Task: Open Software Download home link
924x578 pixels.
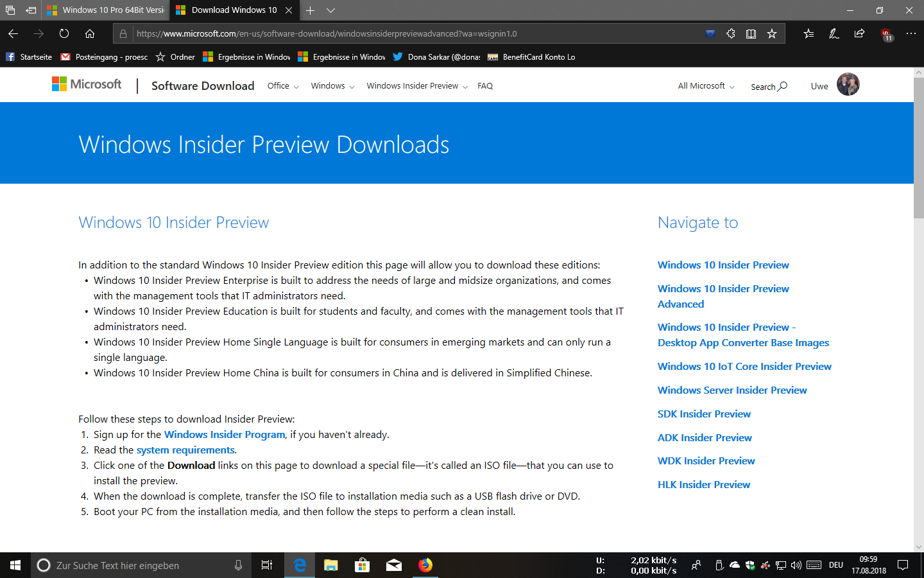Action: click(x=203, y=85)
